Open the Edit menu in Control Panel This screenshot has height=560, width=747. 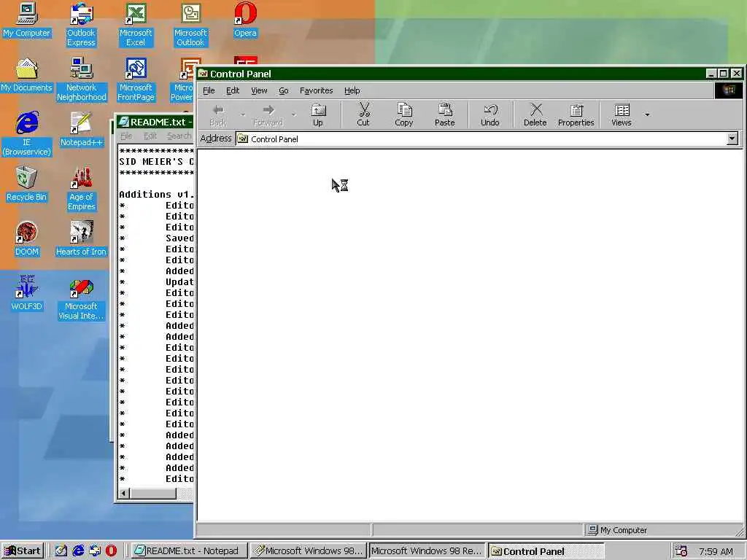[233, 90]
